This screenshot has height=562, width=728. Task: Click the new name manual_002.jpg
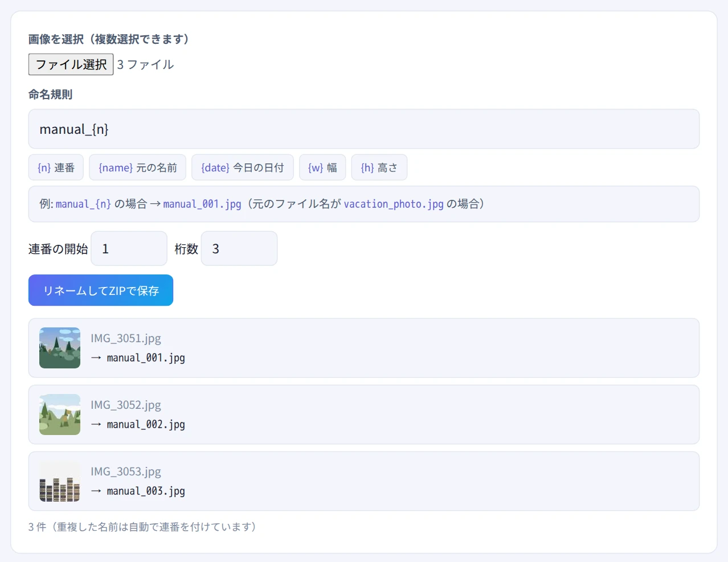(x=146, y=424)
